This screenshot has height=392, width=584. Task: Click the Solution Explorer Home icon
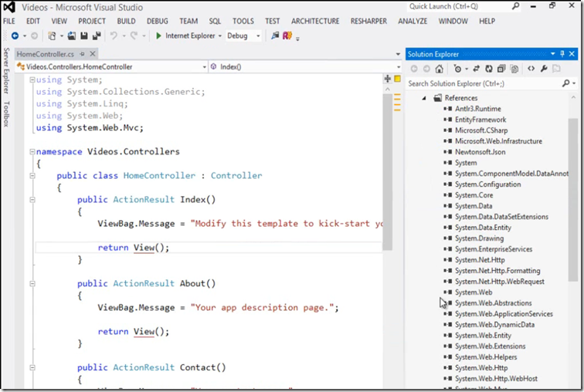(x=439, y=69)
